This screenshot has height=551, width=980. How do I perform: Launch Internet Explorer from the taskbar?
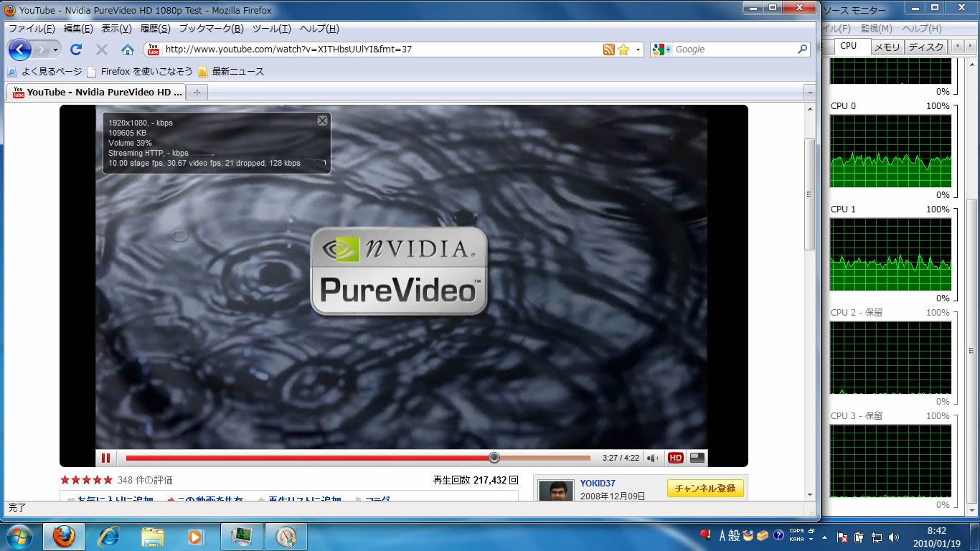coord(108,537)
